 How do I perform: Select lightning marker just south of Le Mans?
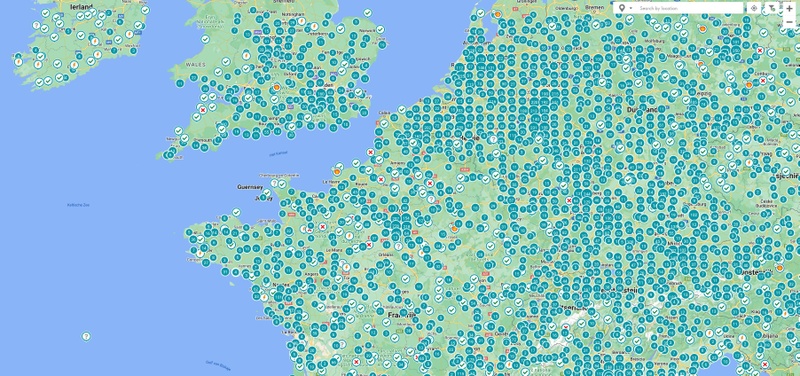346,267
